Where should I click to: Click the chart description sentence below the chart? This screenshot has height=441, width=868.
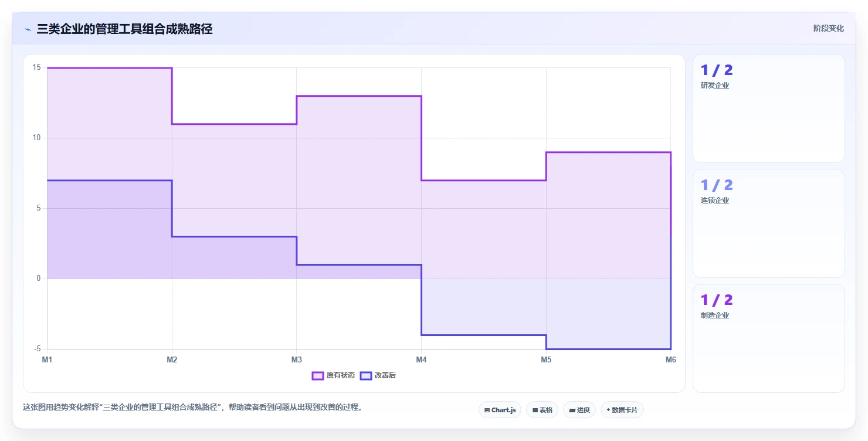click(192, 408)
